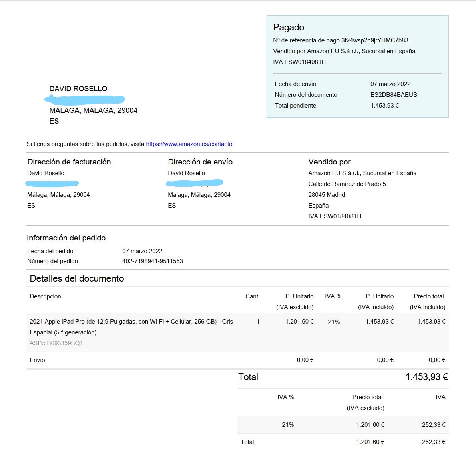Click the quantity '1' in iPad row
The image size is (476, 464).
(x=258, y=322)
